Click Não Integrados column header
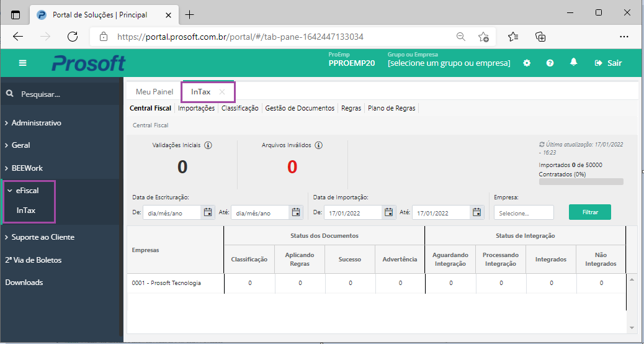Viewport: 644px width, 344px height. tap(601, 260)
